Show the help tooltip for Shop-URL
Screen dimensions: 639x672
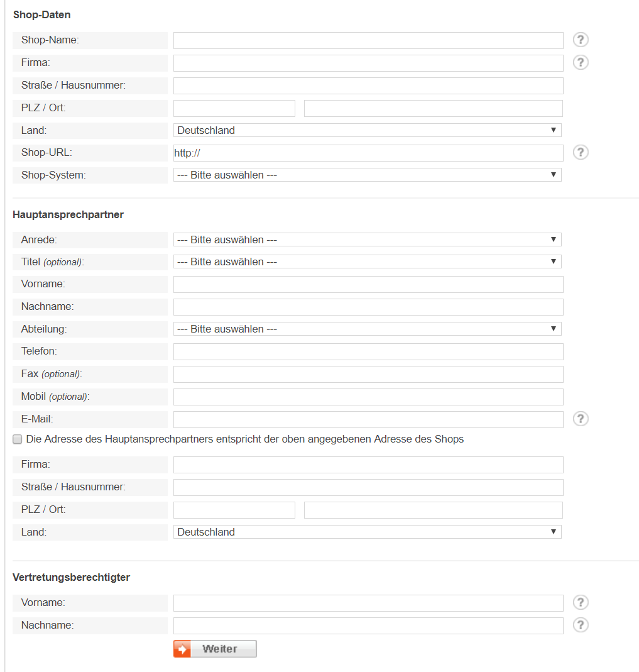click(581, 153)
